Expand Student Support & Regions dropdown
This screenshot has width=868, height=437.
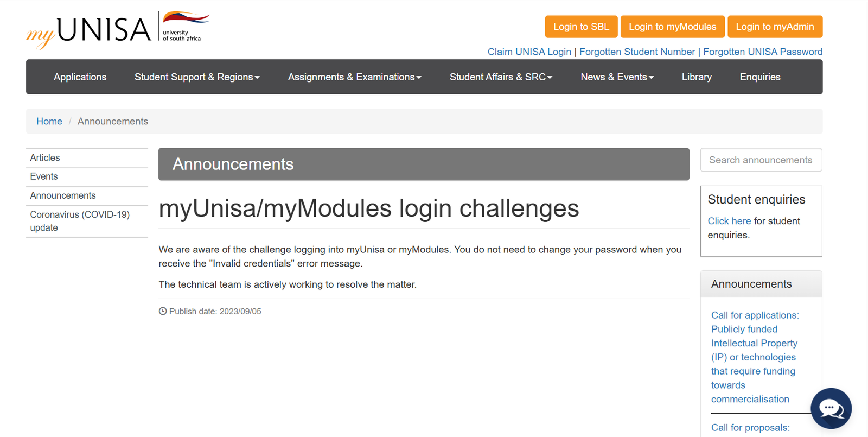[x=197, y=77]
